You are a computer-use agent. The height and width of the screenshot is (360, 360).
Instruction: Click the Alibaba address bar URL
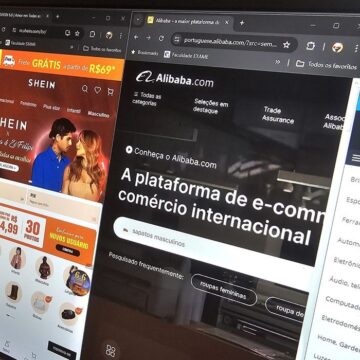pyautogui.click(x=230, y=43)
